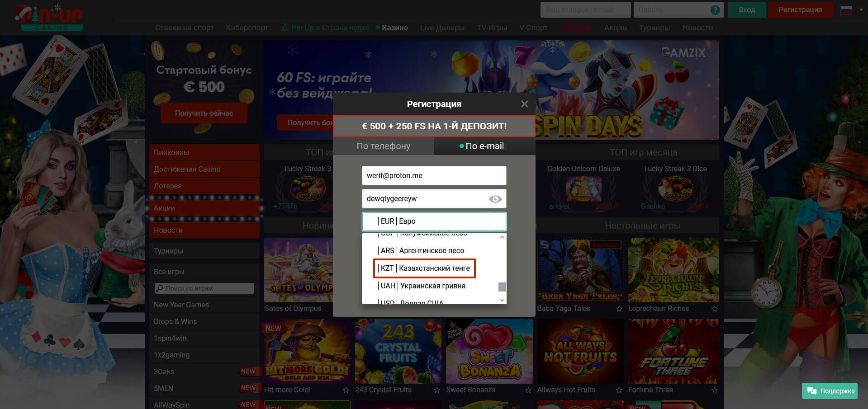Image resolution: width=868 pixels, height=409 pixels.
Task: Open V-Спорт section
Action: point(533,28)
